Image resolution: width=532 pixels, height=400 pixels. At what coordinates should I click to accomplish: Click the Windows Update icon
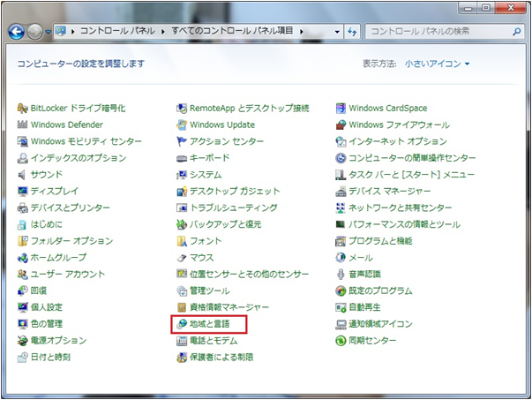182,125
